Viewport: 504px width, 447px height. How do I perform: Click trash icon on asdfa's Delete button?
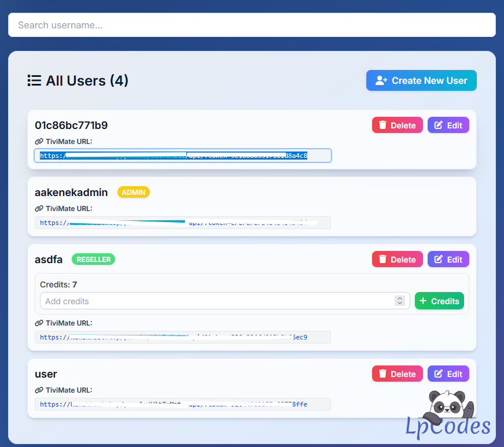pyautogui.click(x=382, y=260)
